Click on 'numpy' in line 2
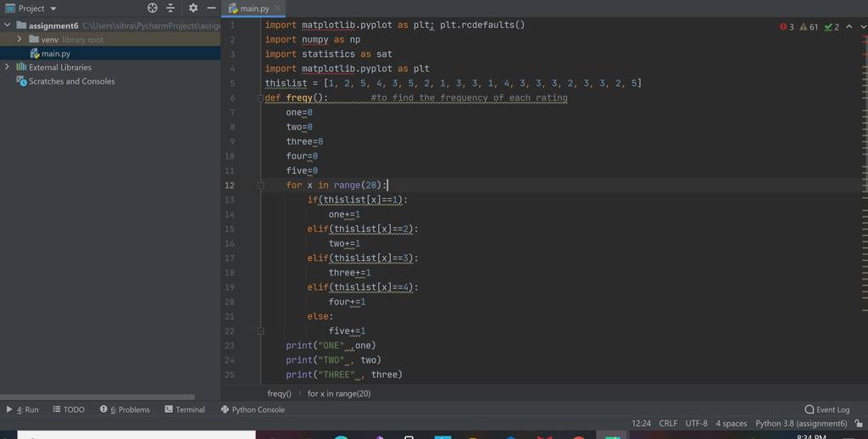 [x=315, y=40]
